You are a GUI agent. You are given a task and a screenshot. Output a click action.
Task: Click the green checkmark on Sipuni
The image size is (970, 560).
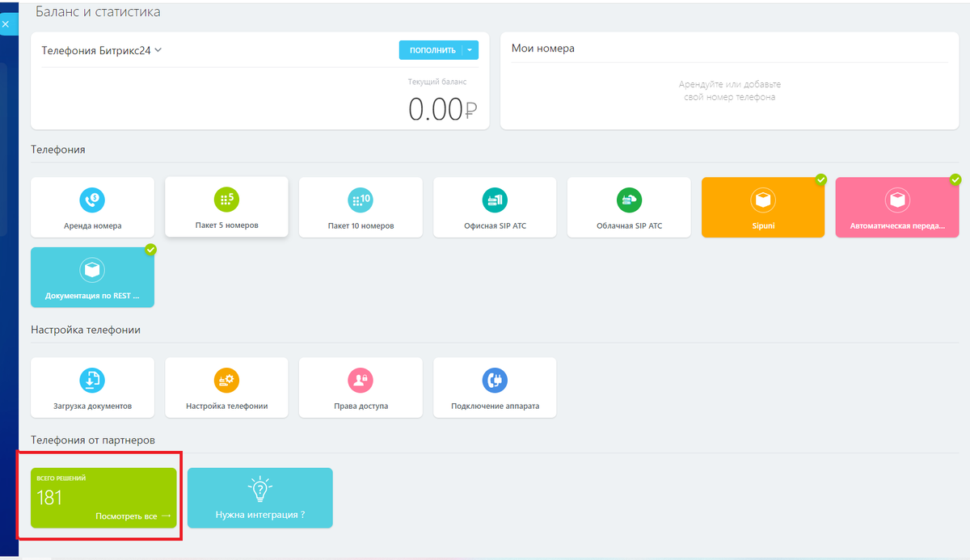[821, 179]
